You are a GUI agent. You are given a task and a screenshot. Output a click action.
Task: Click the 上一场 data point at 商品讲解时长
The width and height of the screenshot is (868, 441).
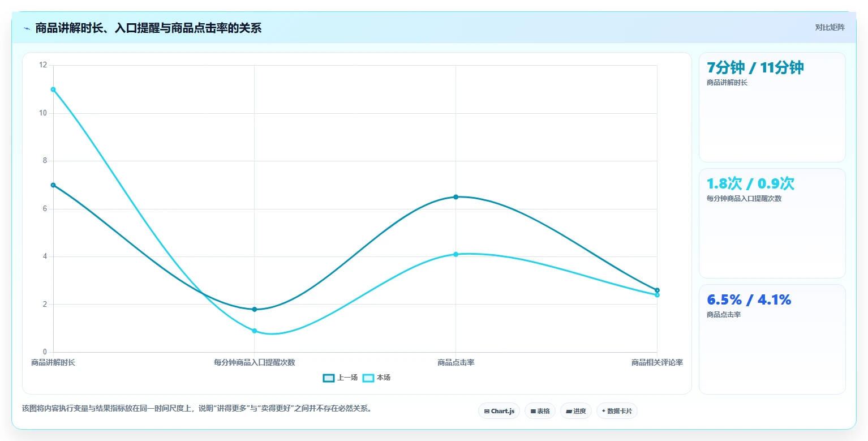[x=53, y=185]
